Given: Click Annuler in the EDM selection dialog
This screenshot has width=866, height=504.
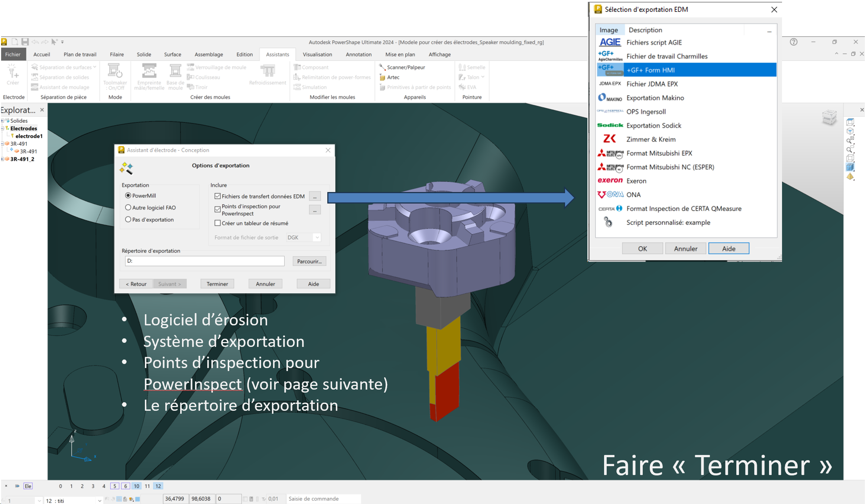Looking at the screenshot, I should click(685, 248).
